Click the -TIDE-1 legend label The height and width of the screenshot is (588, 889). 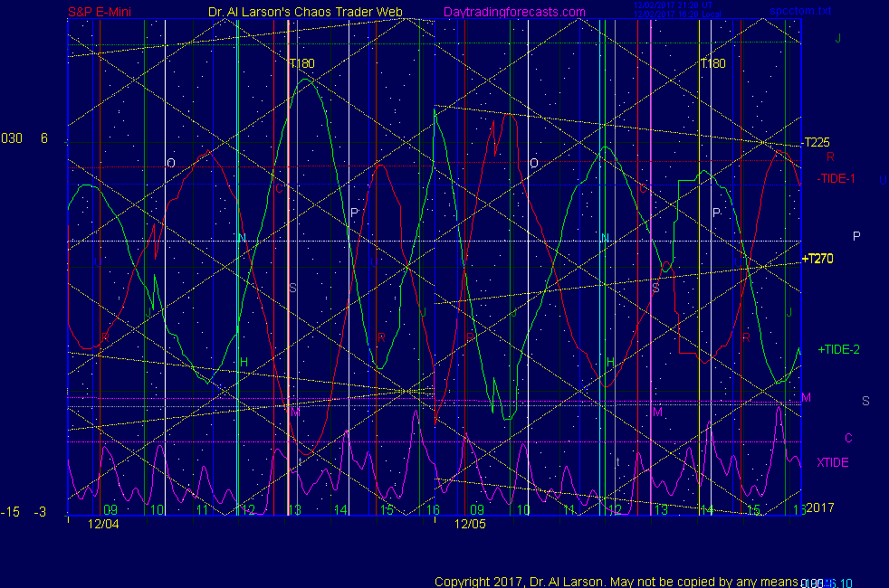pyautogui.click(x=836, y=178)
